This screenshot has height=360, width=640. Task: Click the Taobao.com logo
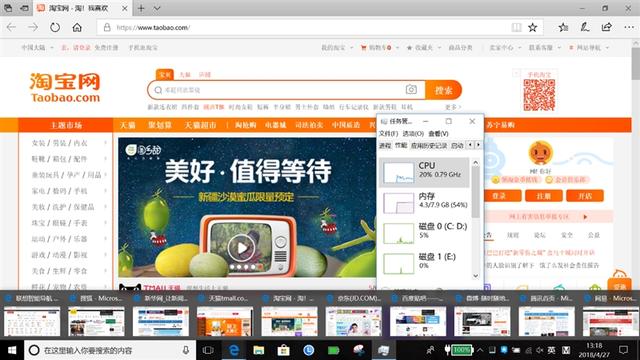point(65,87)
